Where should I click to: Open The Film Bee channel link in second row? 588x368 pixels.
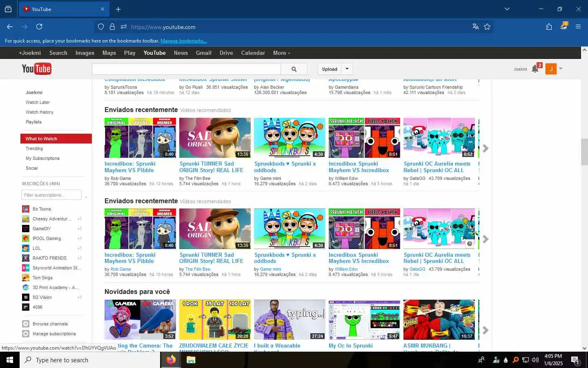(198, 269)
